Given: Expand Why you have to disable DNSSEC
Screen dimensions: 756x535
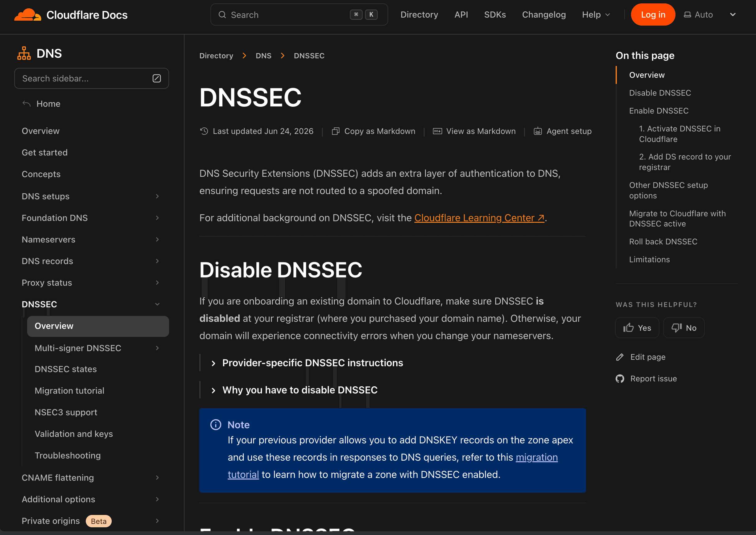Looking at the screenshot, I should click(294, 390).
